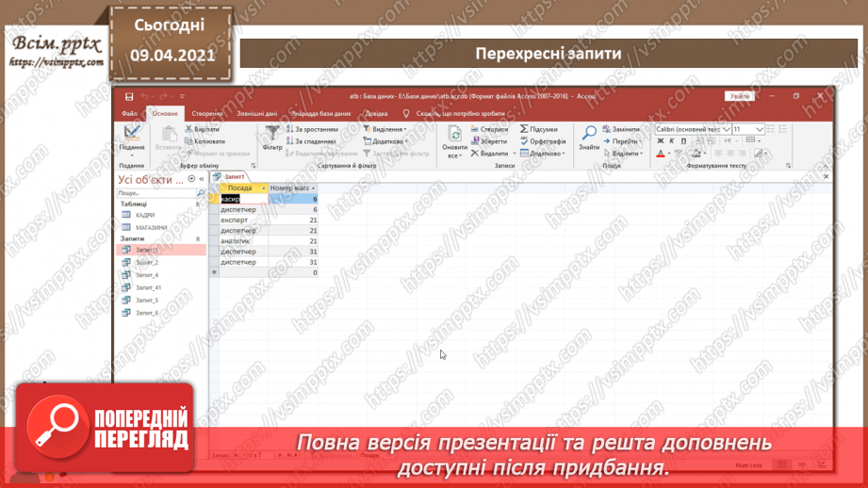Screen dimensions: 868x488
Task: Click the Попередній перегляд preview badge
Action: (x=105, y=428)
